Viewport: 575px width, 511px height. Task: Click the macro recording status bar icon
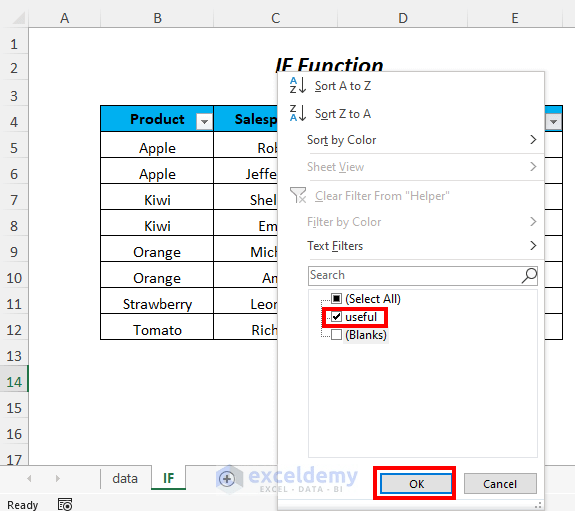[x=65, y=504]
